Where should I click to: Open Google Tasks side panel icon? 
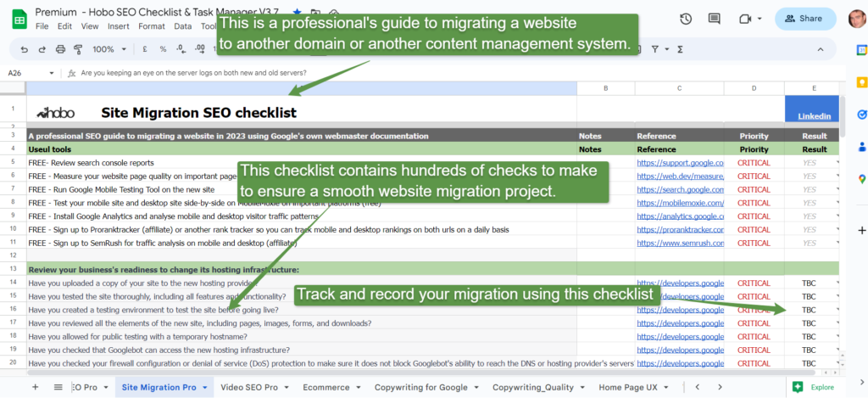tap(861, 115)
